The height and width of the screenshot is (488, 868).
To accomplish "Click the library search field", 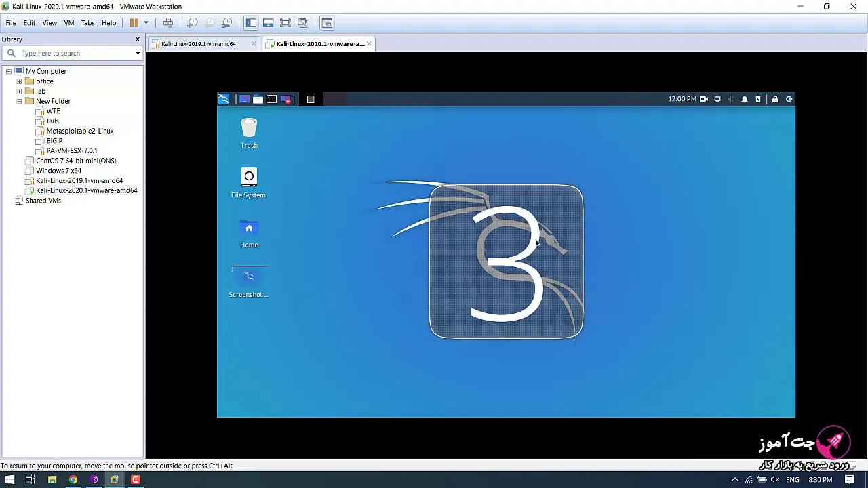I will pyautogui.click(x=71, y=53).
